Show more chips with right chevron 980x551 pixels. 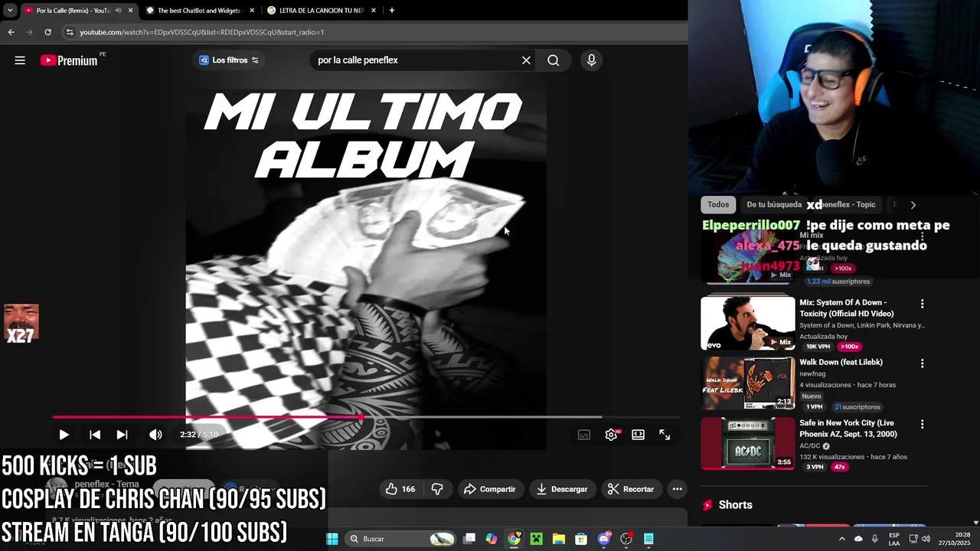[x=913, y=204]
